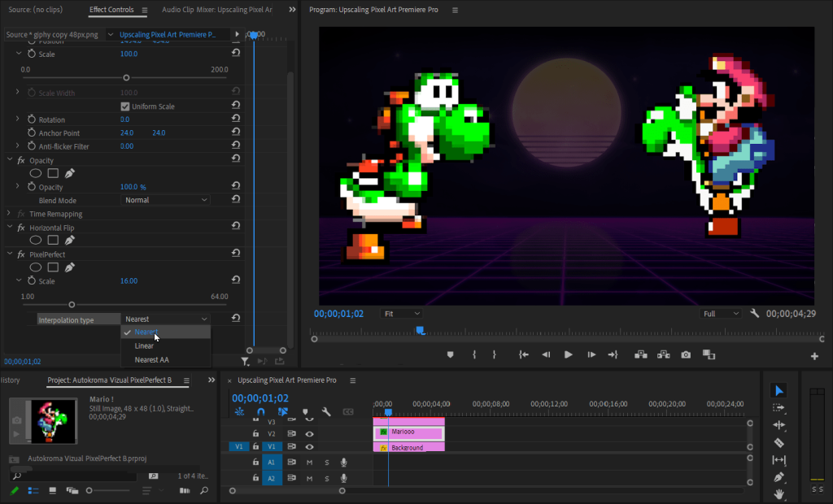833x504 pixels.
Task: Choose the Track Select Forward tool
Action: [779, 407]
